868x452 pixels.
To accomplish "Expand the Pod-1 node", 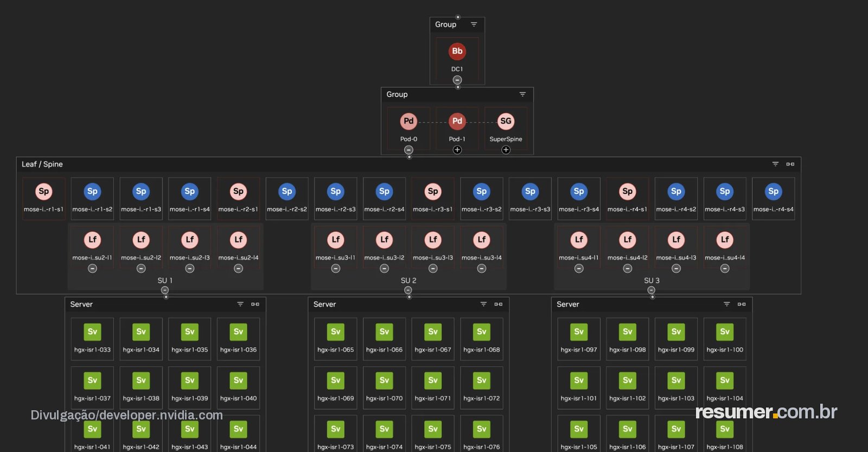I will [457, 150].
